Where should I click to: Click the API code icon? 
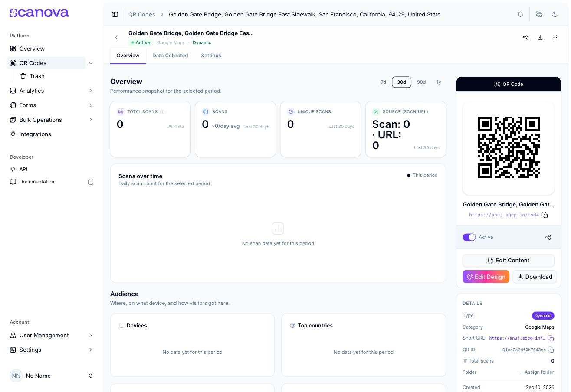pyautogui.click(x=13, y=169)
